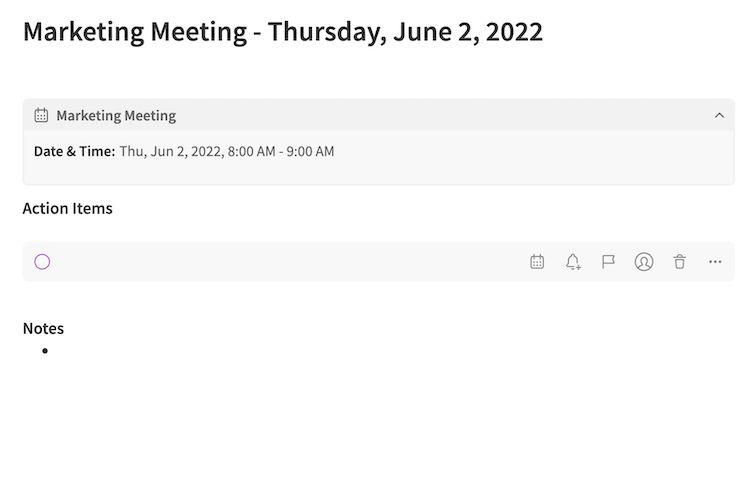Click the empty space below the meeting date line
Image resolution: width=750 pixels, height=500 pixels.
378,173
